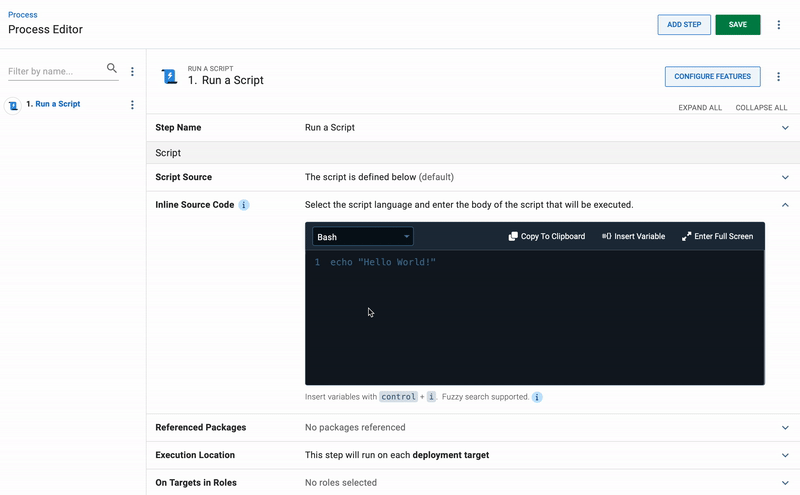Open CONFIGURE FEATURES
This screenshot has width=800, height=495.
tap(712, 77)
